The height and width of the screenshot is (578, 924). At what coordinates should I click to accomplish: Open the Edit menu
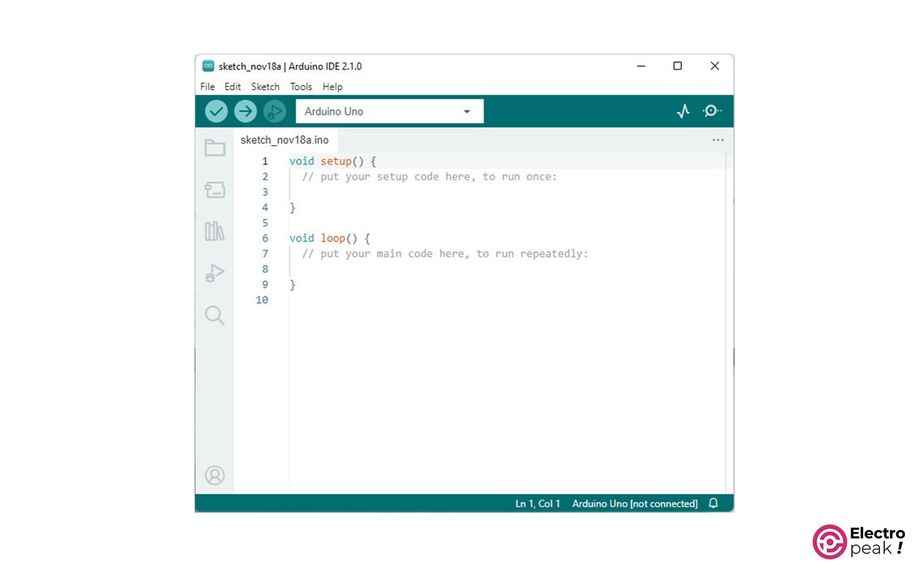[233, 87]
